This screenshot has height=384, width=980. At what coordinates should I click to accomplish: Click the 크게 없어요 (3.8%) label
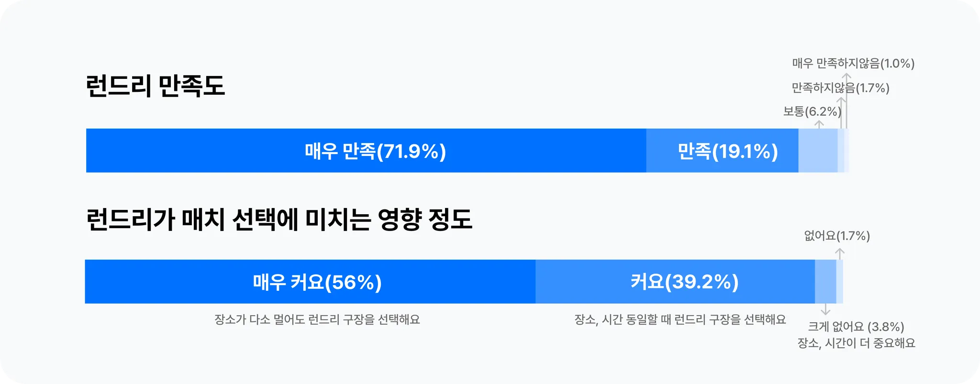(x=856, y=327)
